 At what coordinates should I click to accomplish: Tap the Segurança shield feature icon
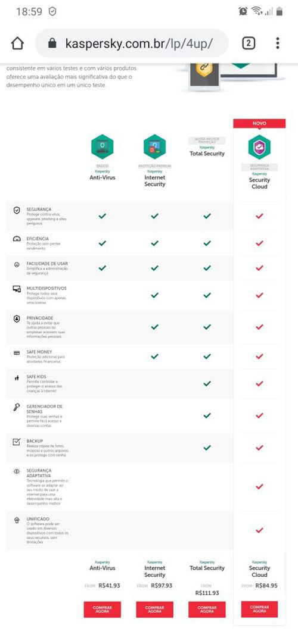pos(17,210)
